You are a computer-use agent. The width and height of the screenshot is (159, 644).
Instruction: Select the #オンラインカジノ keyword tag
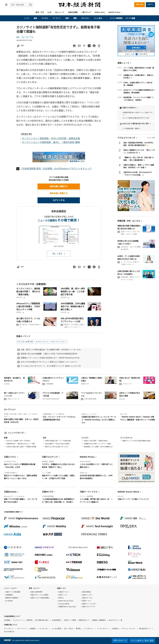click(x=59, y=342)
